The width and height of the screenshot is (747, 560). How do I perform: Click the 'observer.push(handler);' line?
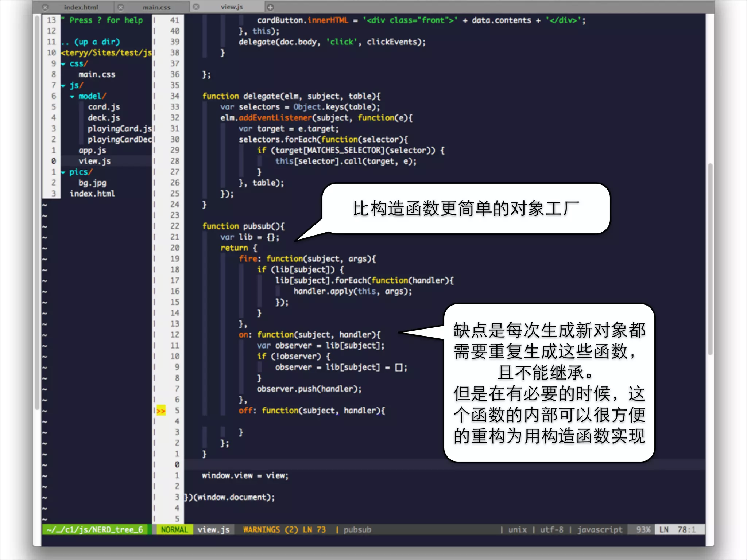point(309,389)
